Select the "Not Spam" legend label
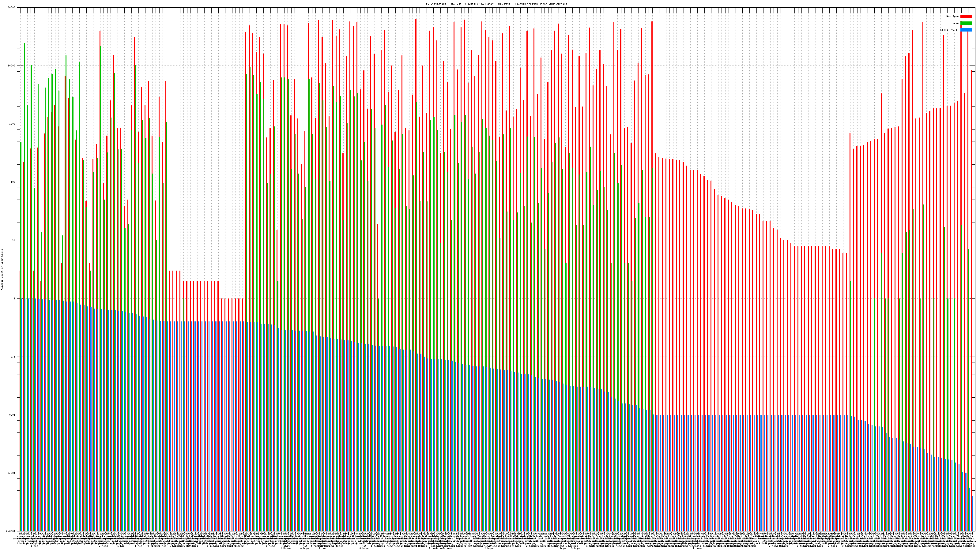 (953, 16)
